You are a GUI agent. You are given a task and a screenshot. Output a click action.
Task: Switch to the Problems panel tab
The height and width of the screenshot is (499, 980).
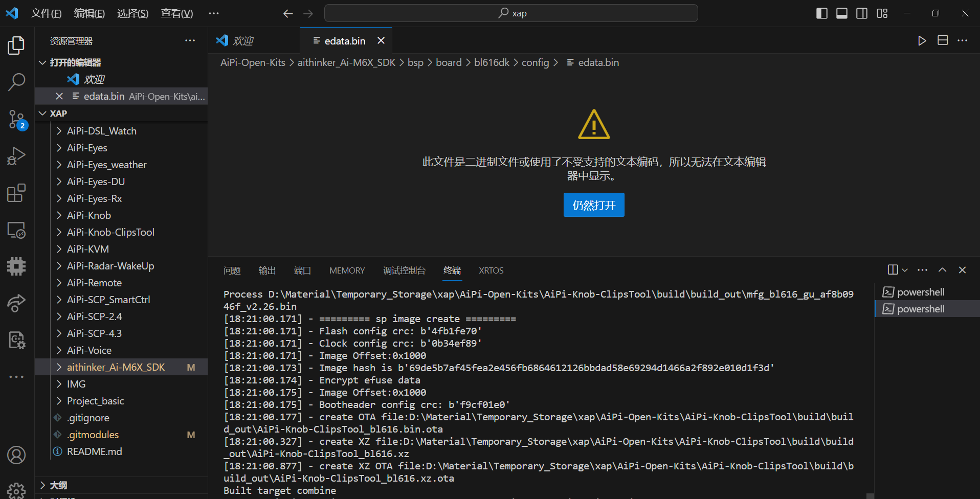pos(232,270)
